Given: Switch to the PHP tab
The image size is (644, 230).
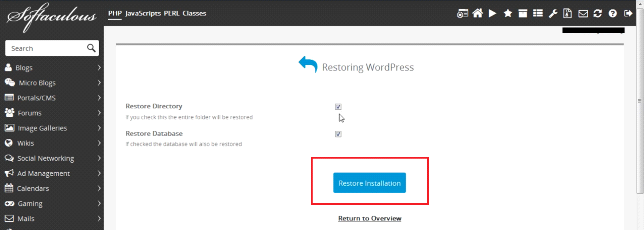Looking at the screenshot, I should pyautogui.click(x=115, y=13).
